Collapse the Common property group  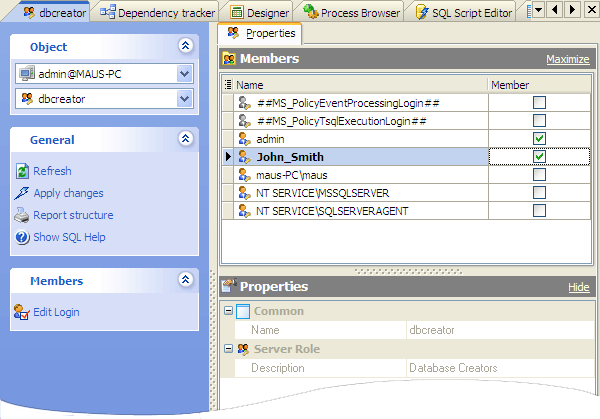[x=228, y=311]
